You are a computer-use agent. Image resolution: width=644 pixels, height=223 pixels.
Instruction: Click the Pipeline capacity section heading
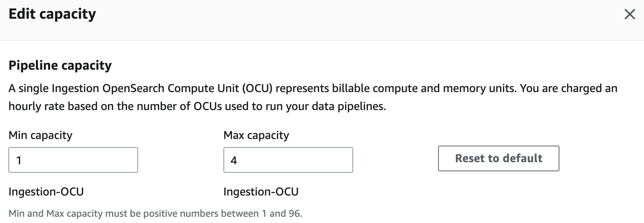pos(60,65)
